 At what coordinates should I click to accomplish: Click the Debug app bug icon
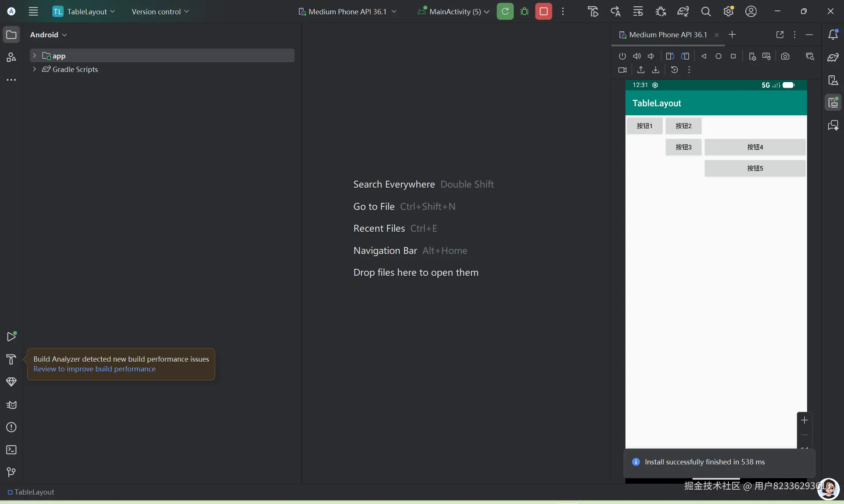tap(524, 12)
